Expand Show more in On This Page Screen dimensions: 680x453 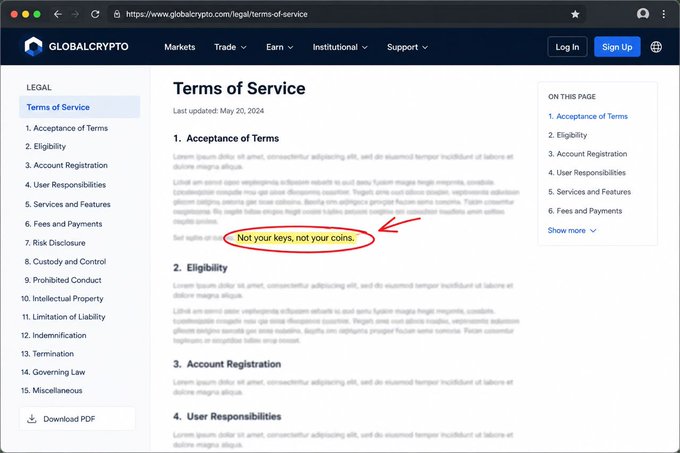click(x=572, y=231)
